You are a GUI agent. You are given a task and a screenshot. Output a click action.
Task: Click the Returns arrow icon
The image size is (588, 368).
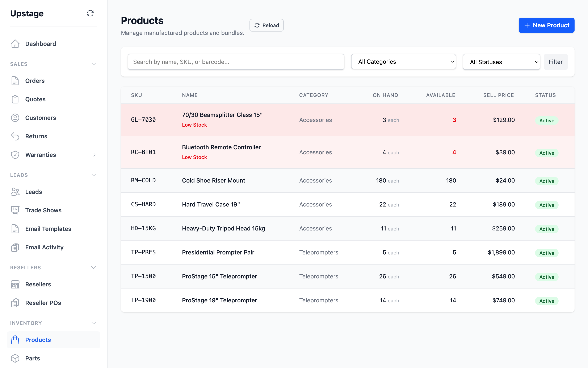15,136
